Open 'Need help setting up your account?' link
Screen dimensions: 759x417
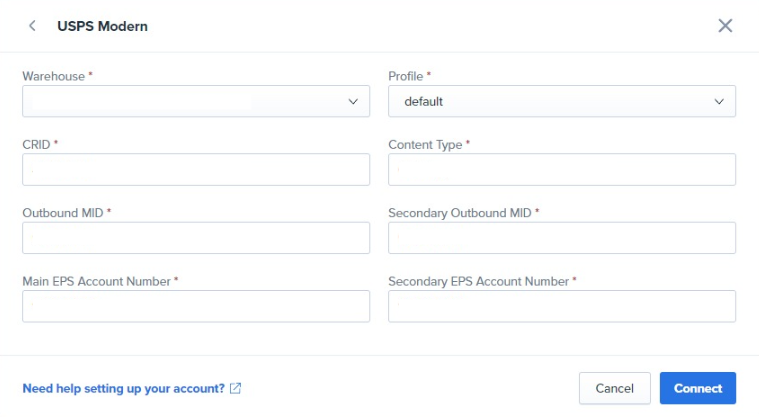click(123, 388)
